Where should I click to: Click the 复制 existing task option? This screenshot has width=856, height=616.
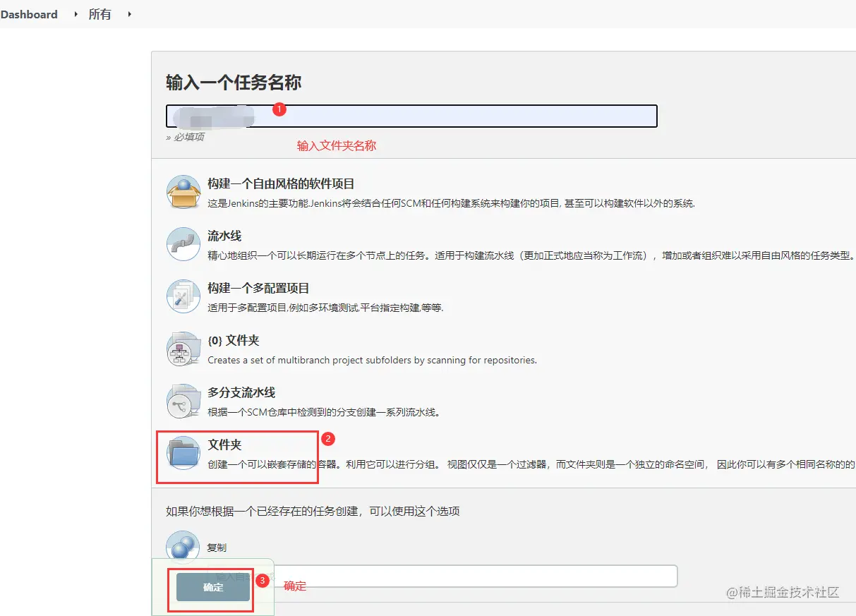pyautogui.click(x=217, y=546)
